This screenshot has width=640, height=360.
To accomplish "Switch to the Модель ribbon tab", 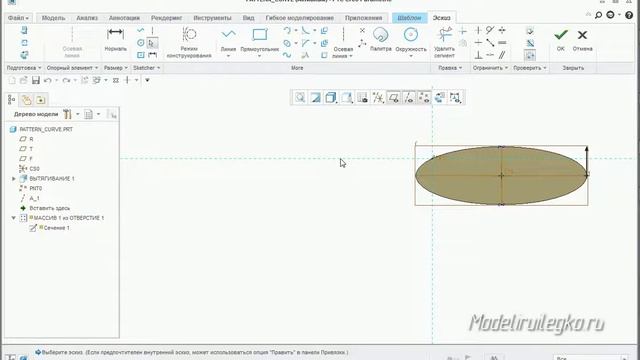I will (53, 18).
